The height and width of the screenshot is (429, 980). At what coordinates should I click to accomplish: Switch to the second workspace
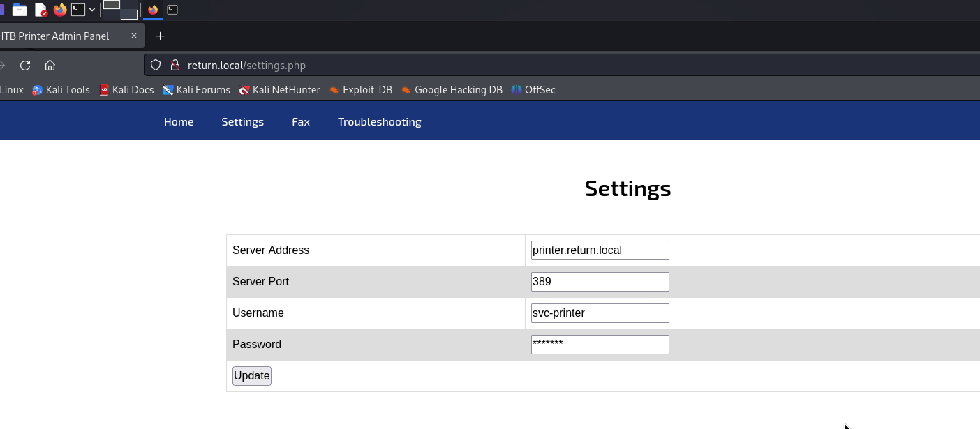pyautogui.click(x=128, y=14)
